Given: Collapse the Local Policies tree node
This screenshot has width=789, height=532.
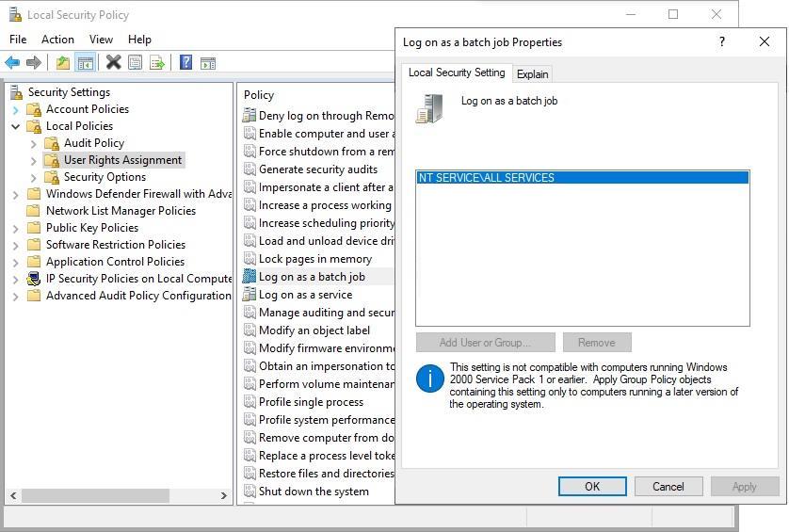Looking at the screenshot, I should (16, 126).
